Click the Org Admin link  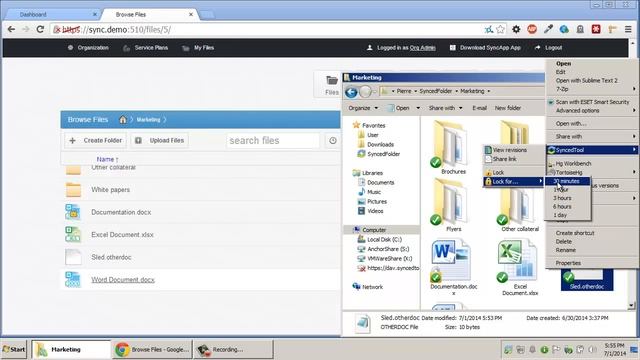(422, 48)
